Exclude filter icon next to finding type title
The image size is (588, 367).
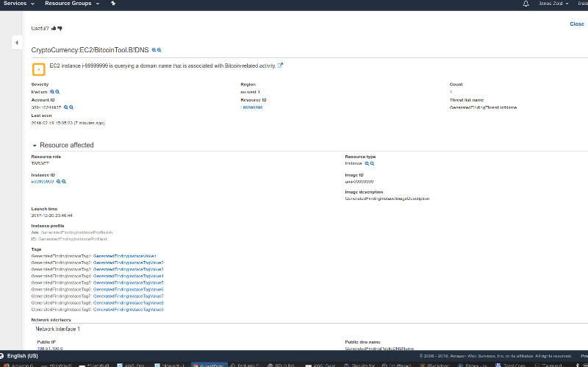coord(159,50)
